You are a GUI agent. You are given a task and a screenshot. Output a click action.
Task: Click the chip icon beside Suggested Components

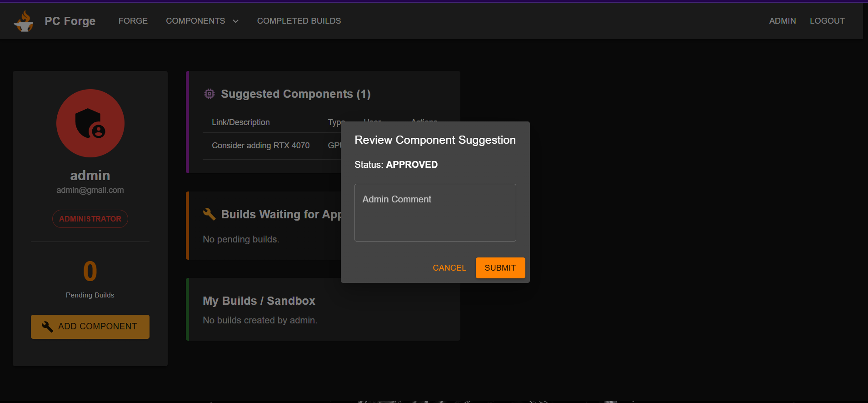coord(209,94)
